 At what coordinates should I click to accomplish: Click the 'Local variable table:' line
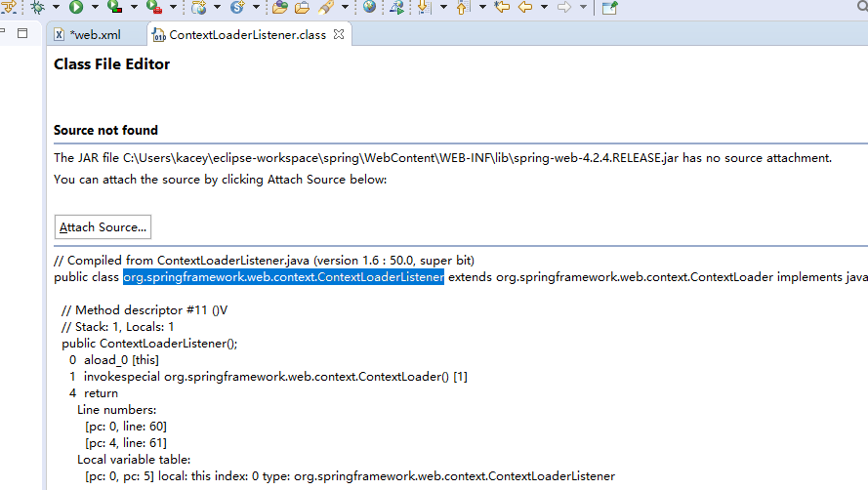[134, 460]
